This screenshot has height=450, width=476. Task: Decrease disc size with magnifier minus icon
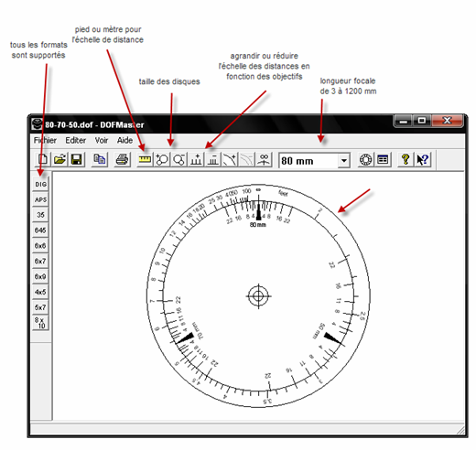click(x=178, y=159)
